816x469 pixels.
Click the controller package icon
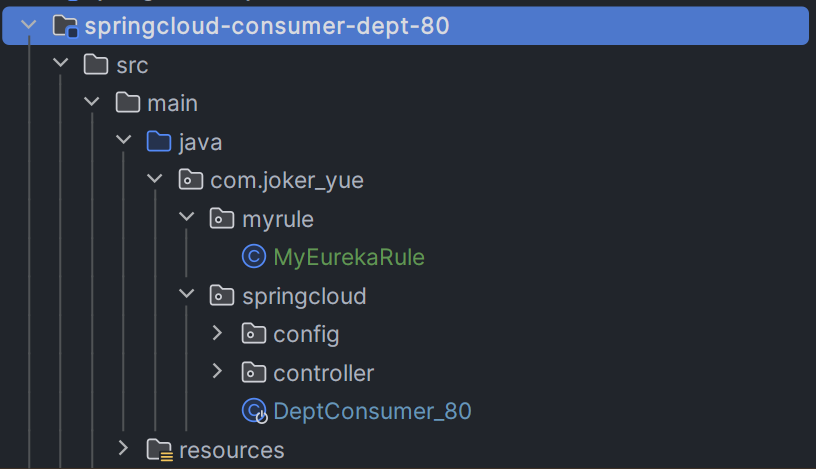click(x=254, y=373)
